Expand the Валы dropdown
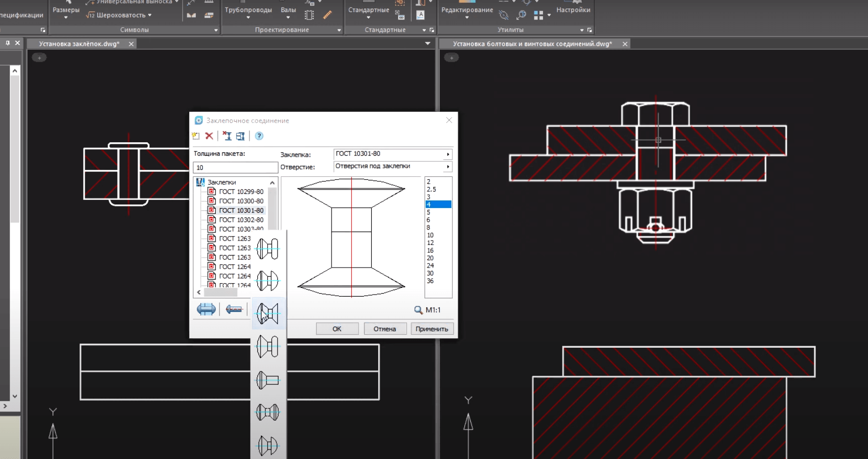868x459 pixels. [x=288, y=18]
